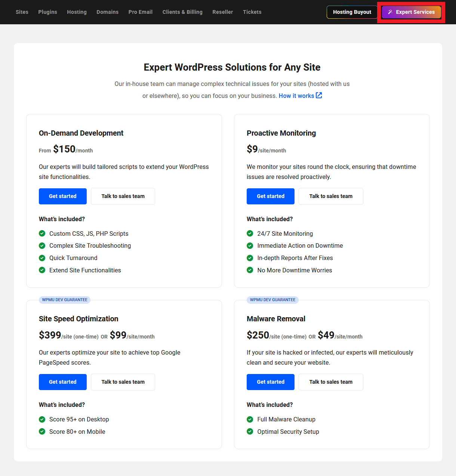Click the check icon beside Extend Site Functionalities
Viewport: 456px width, 476px height.
tap(42, 270)
